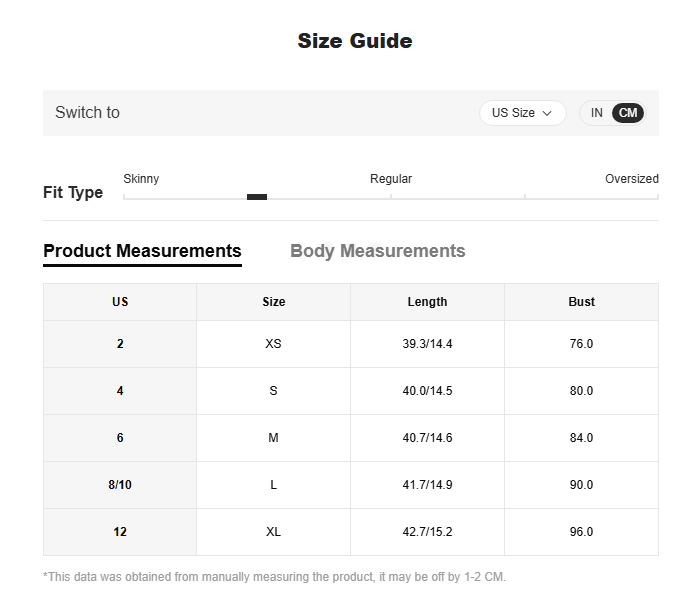Click the Length column header
The width and height of the screenshot is (674, 598).
click(427, 302)
